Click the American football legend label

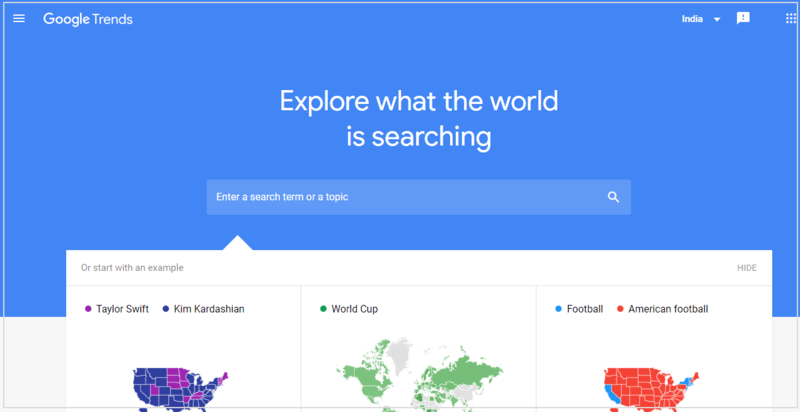pyautogui.click(x=668, y=309)
